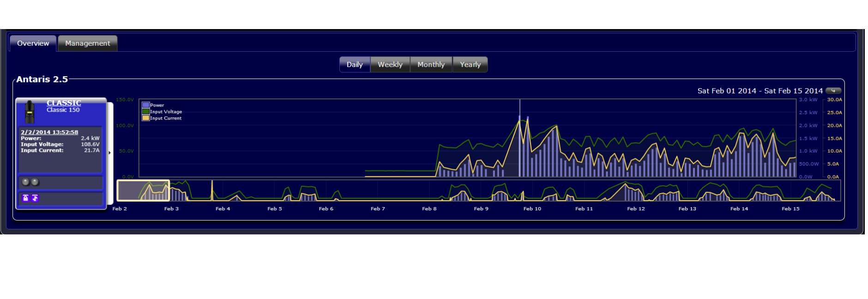Expand the device panel side arrow
868x299 pixels.
tap(110, 153)
